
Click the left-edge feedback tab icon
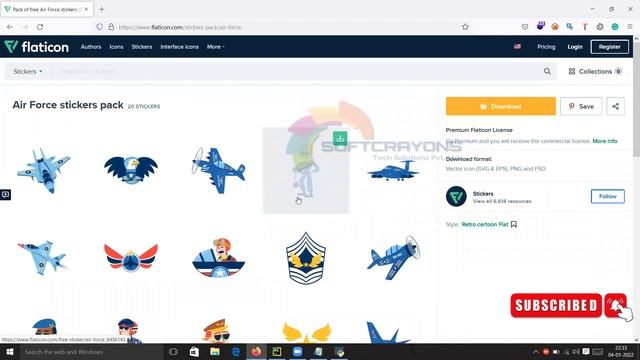coord(5,195)
